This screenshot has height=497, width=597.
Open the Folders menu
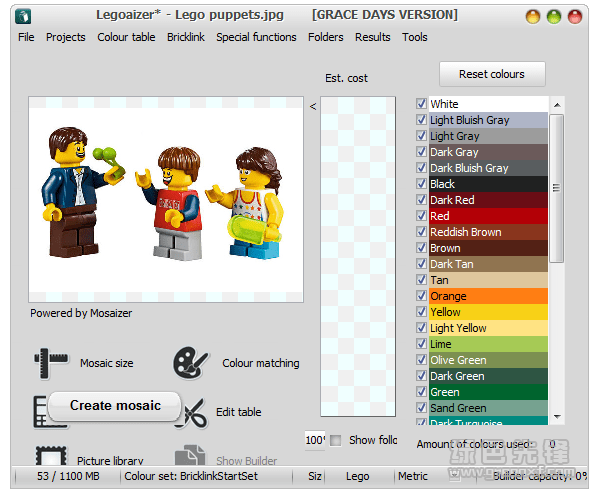pyautogui.click(x=326, y=37)
